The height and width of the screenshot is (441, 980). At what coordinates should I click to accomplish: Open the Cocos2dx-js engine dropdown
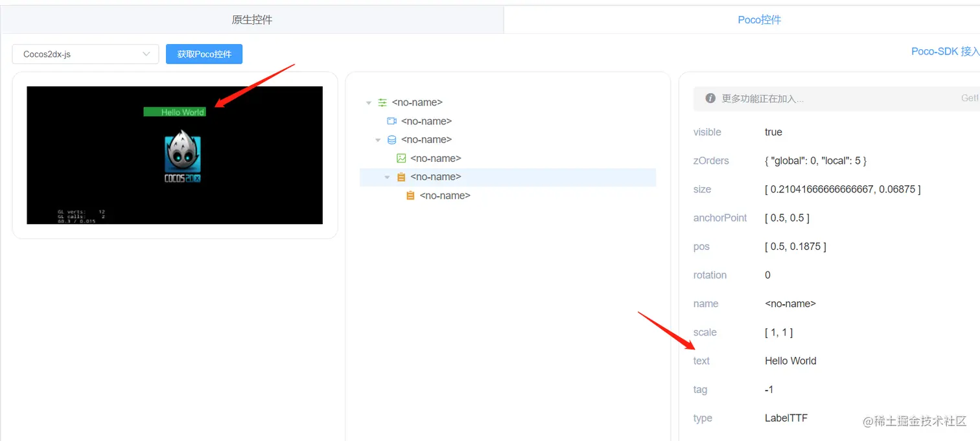click(86, 54)
